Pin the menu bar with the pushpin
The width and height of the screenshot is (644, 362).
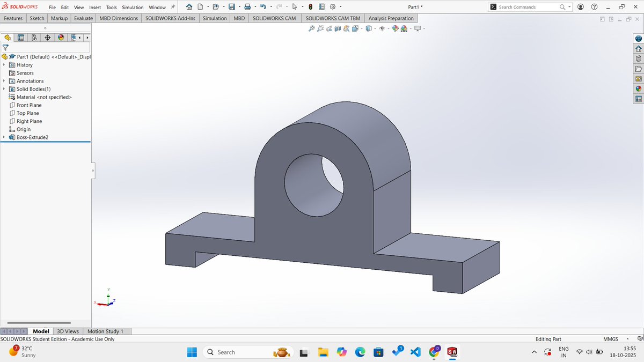173,7
